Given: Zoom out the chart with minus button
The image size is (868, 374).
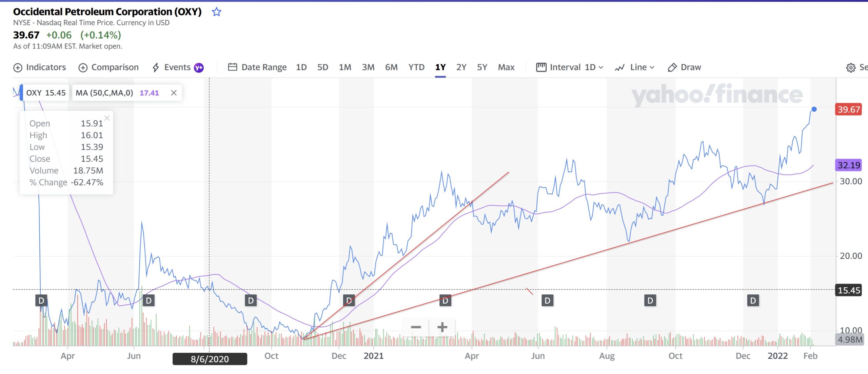Looking at the screenshot, I should (x=416, y=327).
